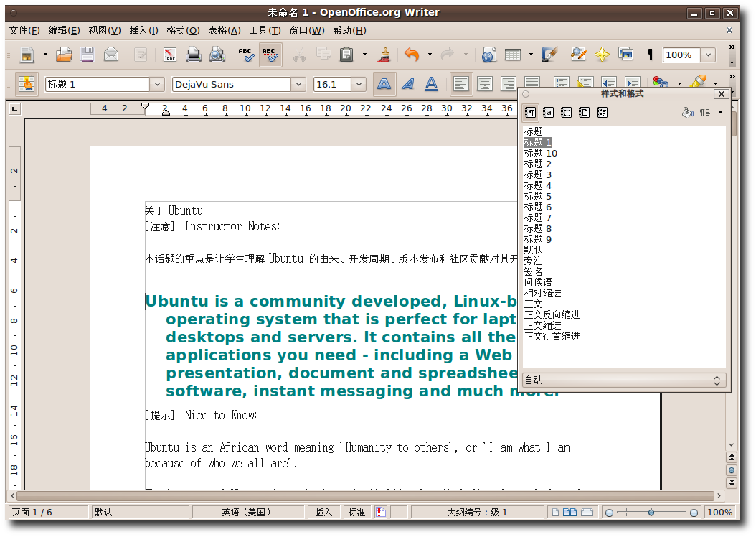This screenshot has width=756, height=537.
Task: Open Find and Replace dialog icon
Action: tap(578, 55)
